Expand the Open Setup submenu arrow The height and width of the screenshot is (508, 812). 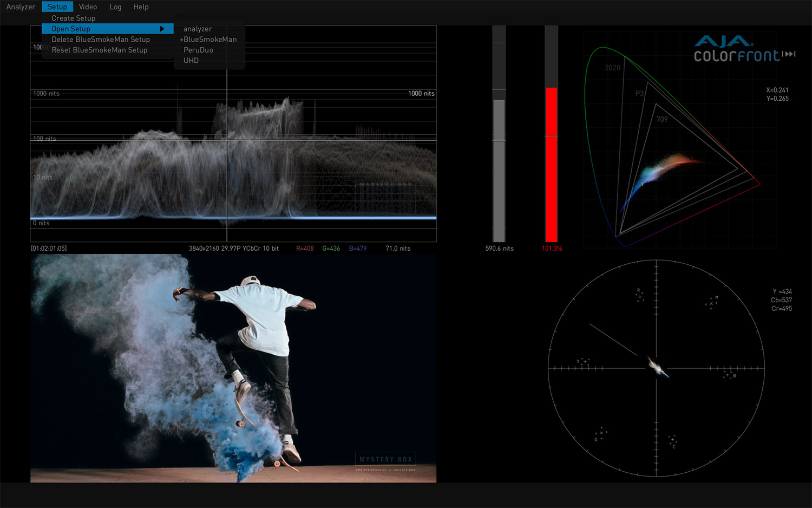[x=162, y=29]
